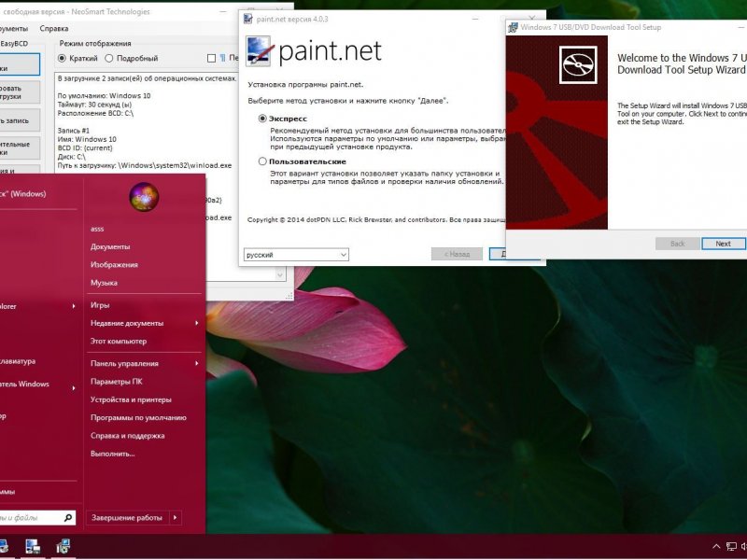
Task: Click the user avatar picture in Start menu
Action: [144, 196]
